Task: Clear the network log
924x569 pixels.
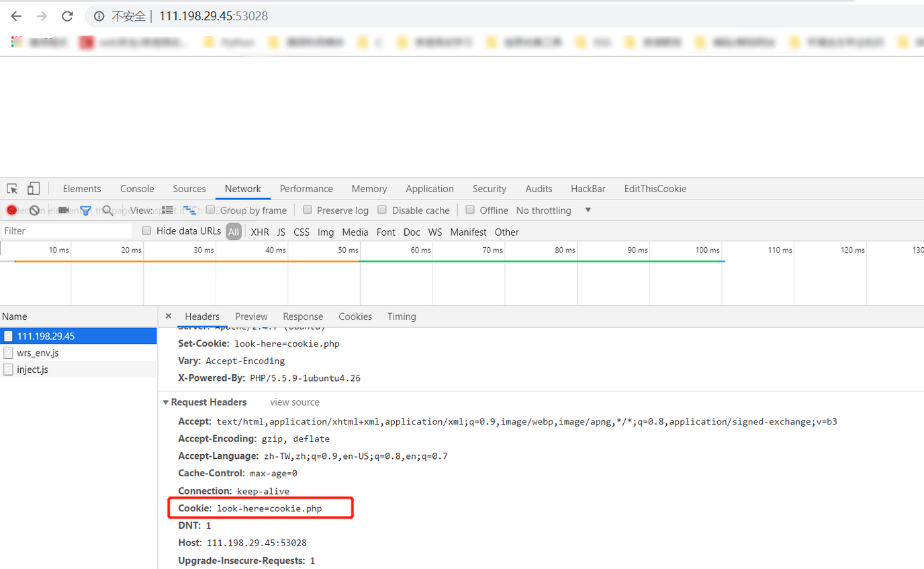Action: (x=34, y=210)
